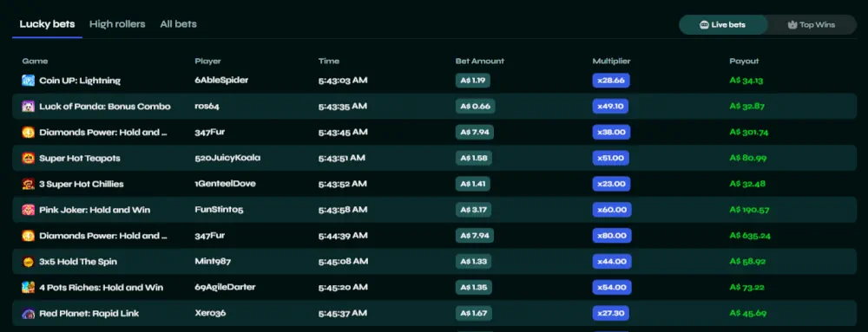Open the Coin UP: Lightning game link
868x332 pixels.
pos(80,81)
